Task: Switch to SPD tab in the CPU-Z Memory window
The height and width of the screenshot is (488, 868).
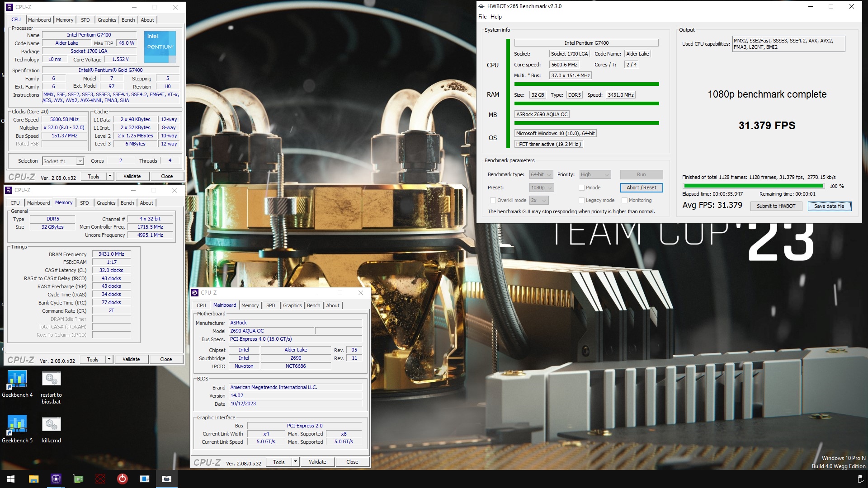Action: tap(84, 203)
